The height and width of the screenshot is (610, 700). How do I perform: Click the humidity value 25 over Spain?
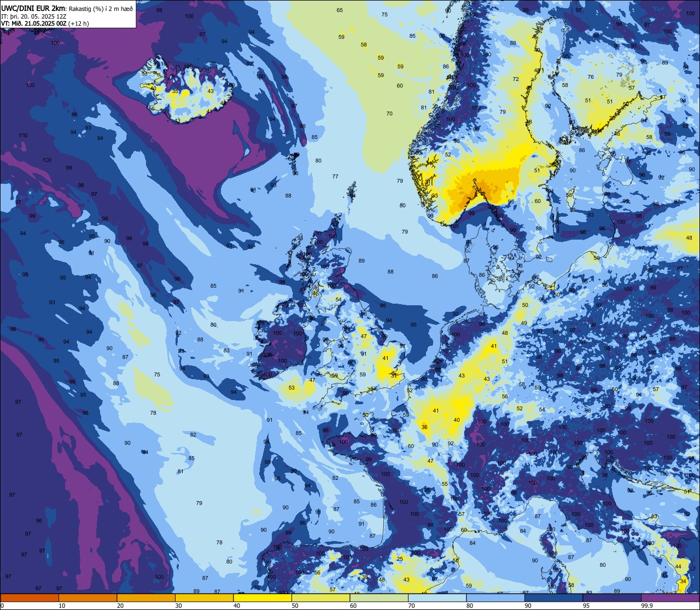click(x=400, y=559)
